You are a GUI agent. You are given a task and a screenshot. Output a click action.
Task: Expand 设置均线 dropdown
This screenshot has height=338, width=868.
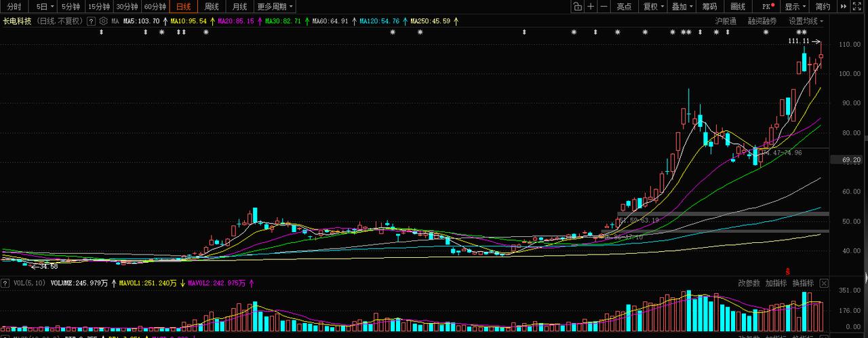(x=806, y=21)
